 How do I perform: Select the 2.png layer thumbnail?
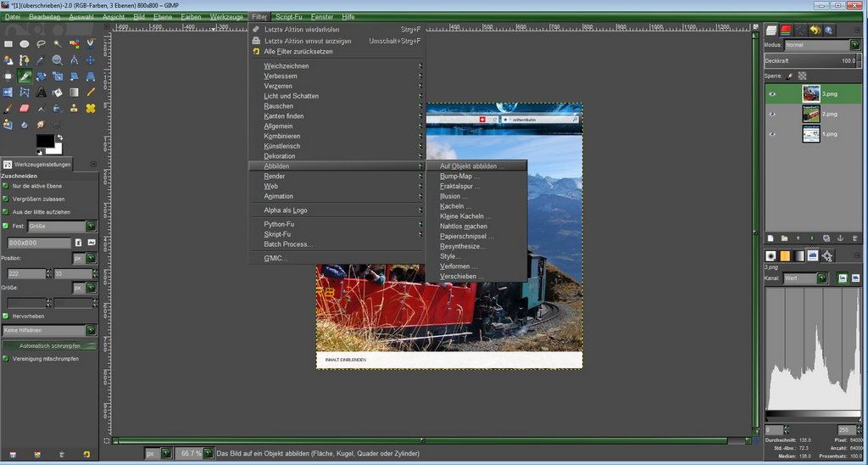(811, 114)
